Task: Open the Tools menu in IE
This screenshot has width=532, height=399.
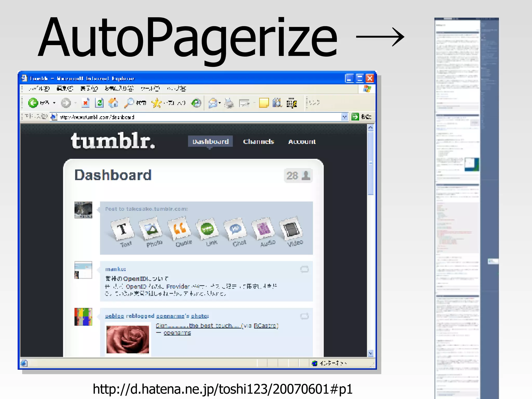Action: [150, 89]
